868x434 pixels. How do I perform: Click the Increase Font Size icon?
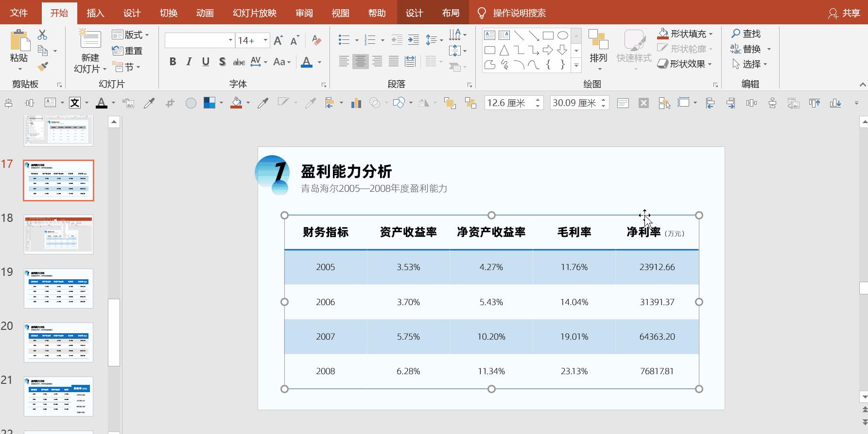pyautogui.click(x=278, y=40)
